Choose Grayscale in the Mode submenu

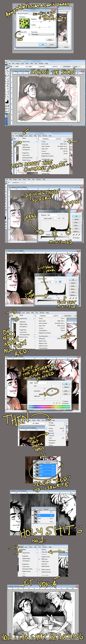pos(48,552)
